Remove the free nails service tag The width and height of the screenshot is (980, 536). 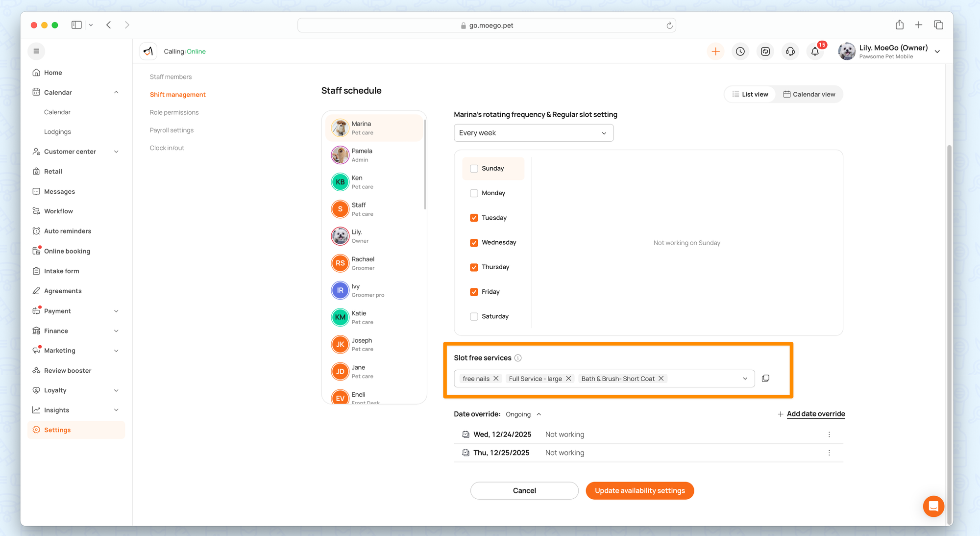click(496, 379)
